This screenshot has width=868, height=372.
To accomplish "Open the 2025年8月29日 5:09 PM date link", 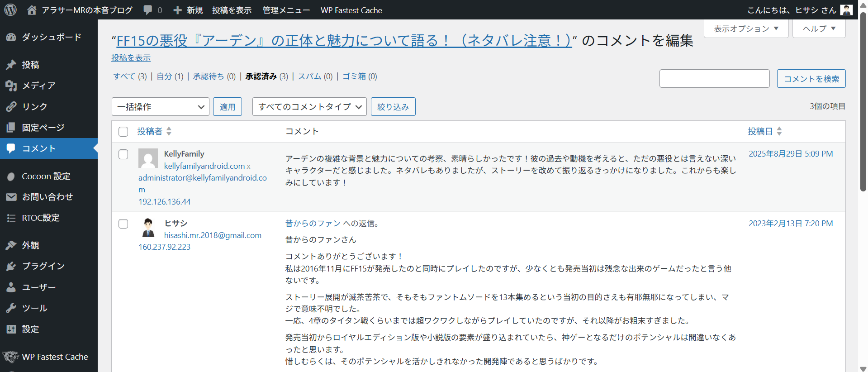I will coord(791,154).
